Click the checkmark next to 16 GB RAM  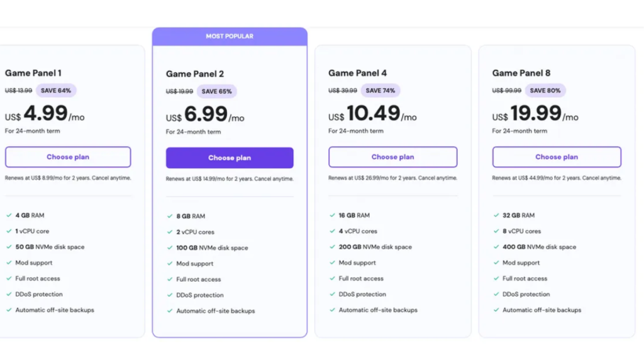click(x=332, y=215)
